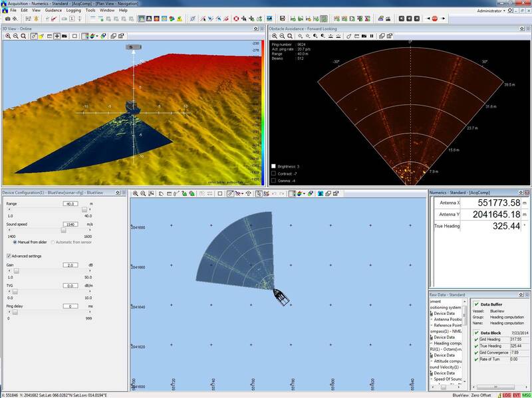The image size is (532, 398).
Task: Click the Gain slider handle
Action: click(16, 271)
